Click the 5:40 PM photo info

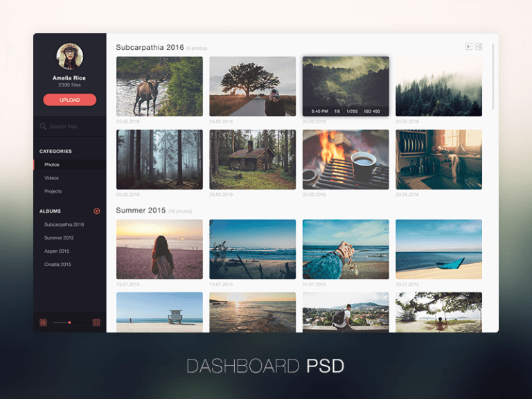[319, 112]
